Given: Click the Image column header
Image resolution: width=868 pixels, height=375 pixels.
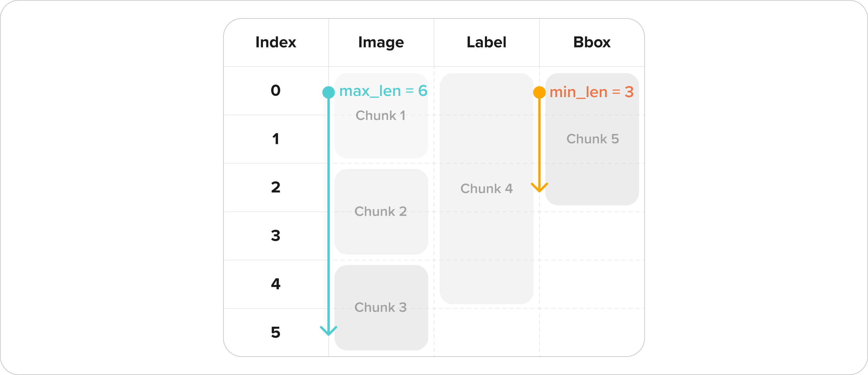Looking at the screenshot, I should click(x=381, y=43).
